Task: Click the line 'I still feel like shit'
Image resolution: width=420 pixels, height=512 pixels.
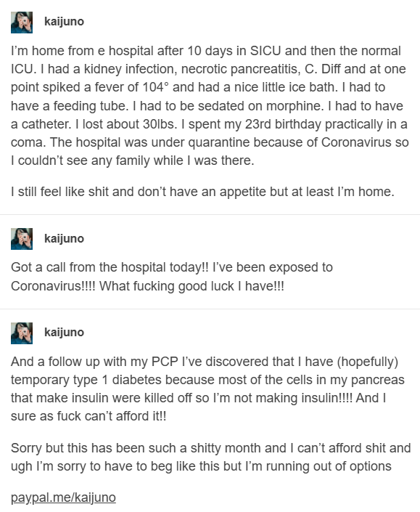Action: [x=202, y=192]
